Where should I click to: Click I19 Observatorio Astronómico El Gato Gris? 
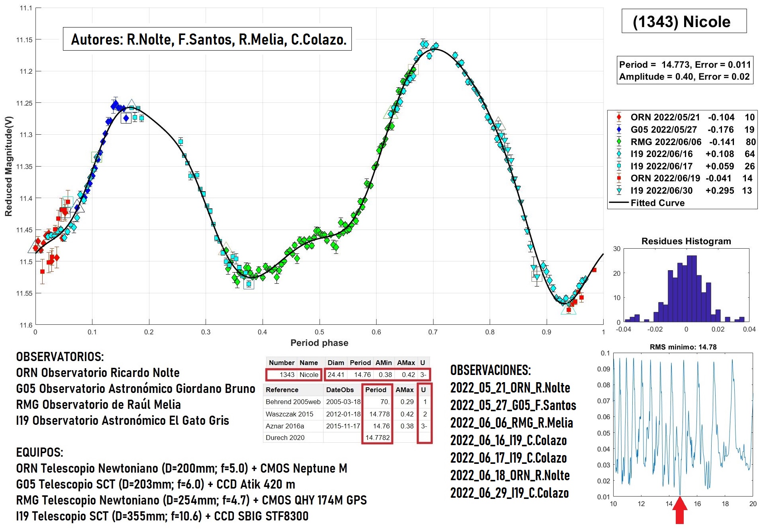tap(122, 420)
